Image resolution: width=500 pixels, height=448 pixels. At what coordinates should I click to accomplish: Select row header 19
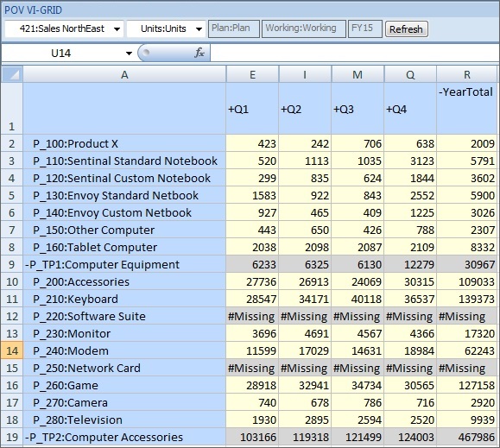[x=12, y=437]
